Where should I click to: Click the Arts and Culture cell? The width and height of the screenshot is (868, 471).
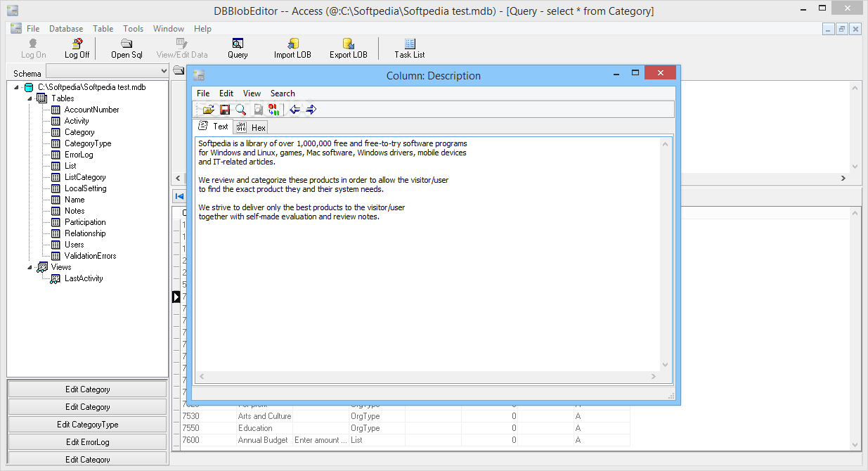264,416
